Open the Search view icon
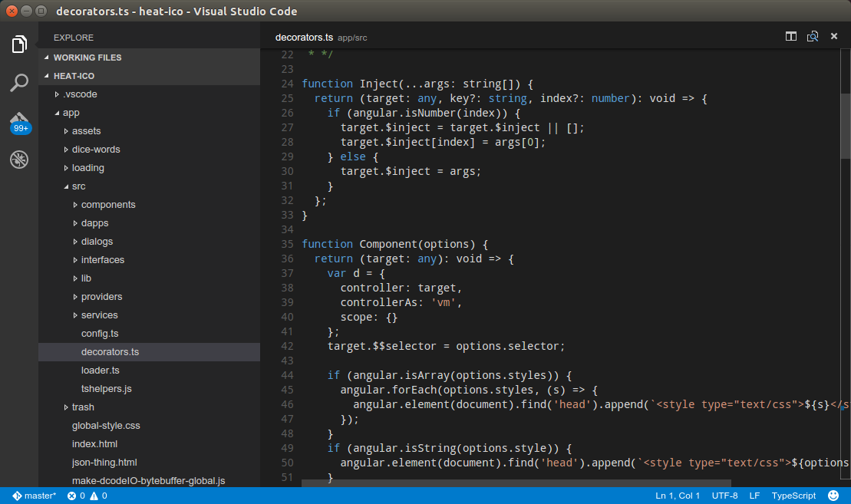Image resolution: width=851 pixels, height=504 pixels. (19, 82)
